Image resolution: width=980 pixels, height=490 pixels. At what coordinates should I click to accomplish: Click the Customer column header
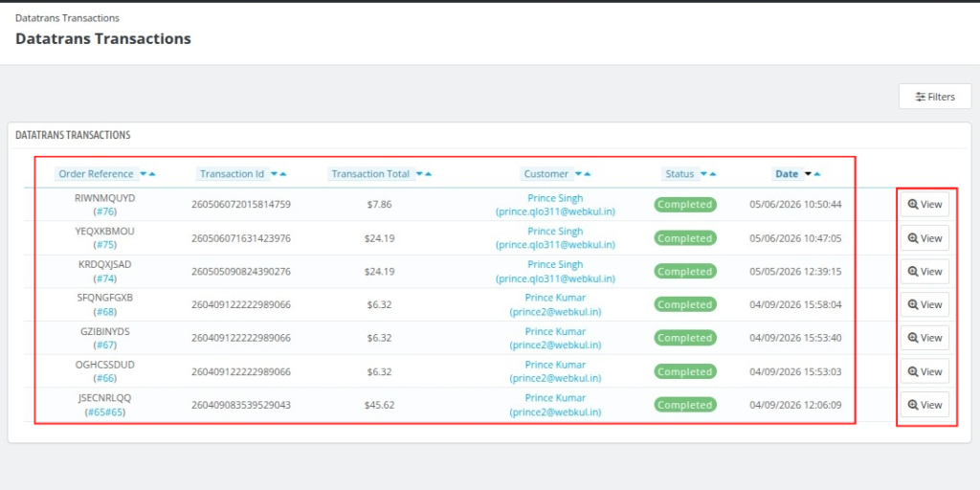pos(546,174)
